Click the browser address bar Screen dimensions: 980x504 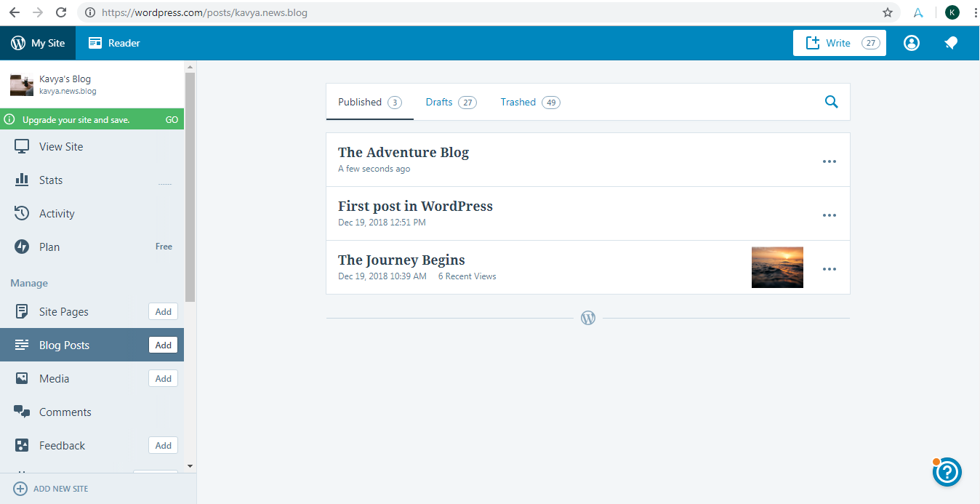480,12
